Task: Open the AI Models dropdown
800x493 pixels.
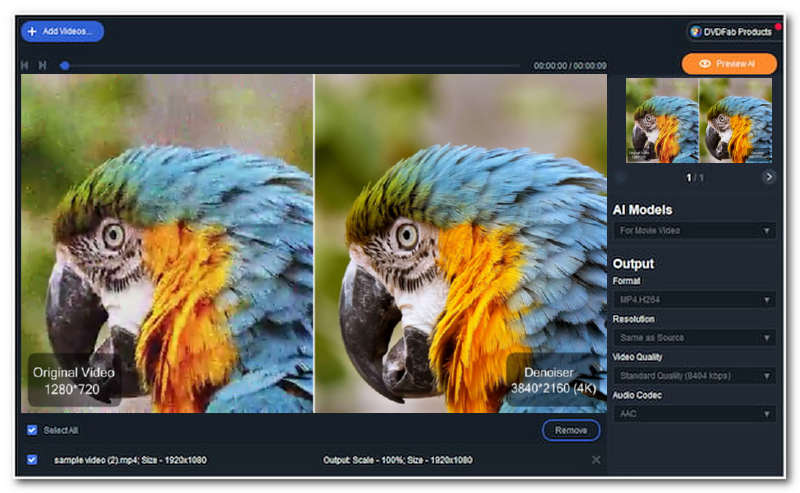Action: (x=695, y=231)
